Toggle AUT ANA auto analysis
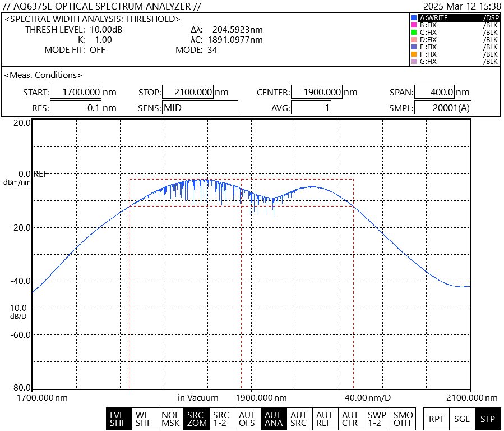This screenshot has width=504, height=431. pos(273,419)
